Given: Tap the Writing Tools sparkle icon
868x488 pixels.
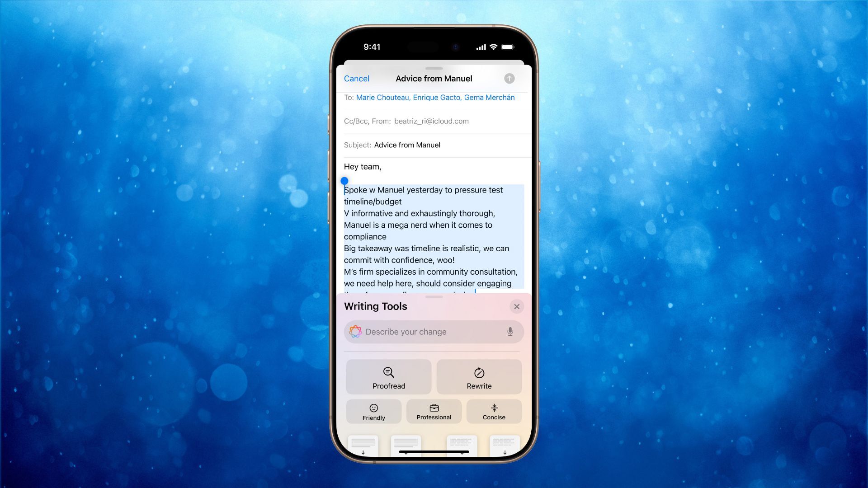Looking at the screenshot, I should pyautogui.click(x=355, y=332).
